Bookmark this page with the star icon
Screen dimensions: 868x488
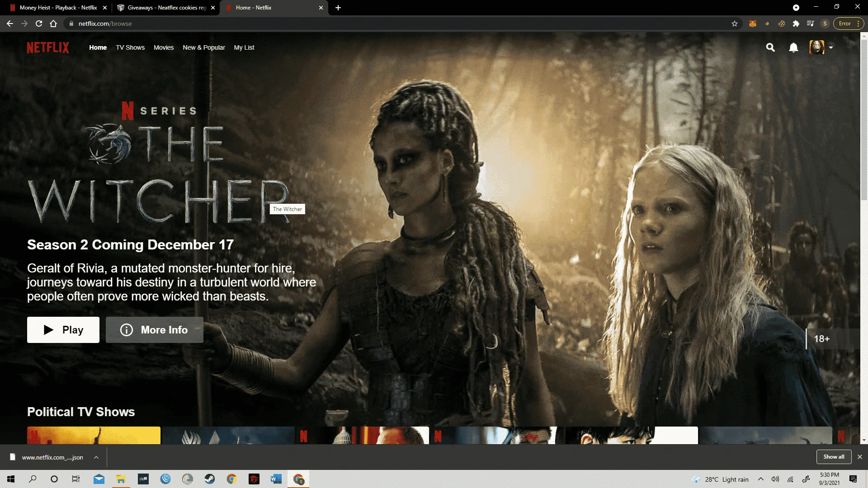click(x=735, y=23)
